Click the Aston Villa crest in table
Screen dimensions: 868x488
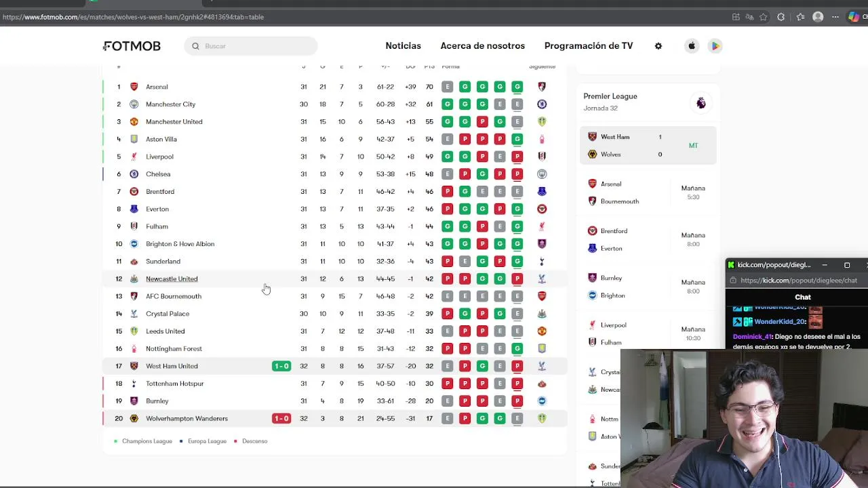134,139
